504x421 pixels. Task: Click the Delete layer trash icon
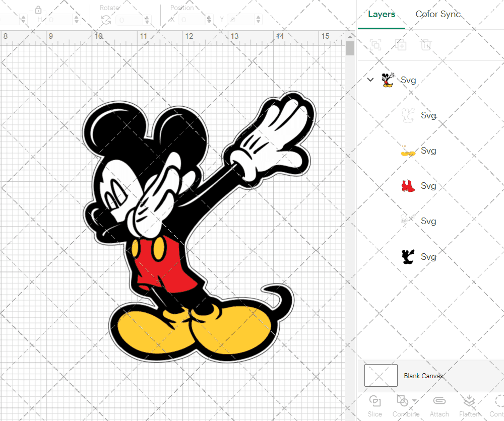coord(425,45)
